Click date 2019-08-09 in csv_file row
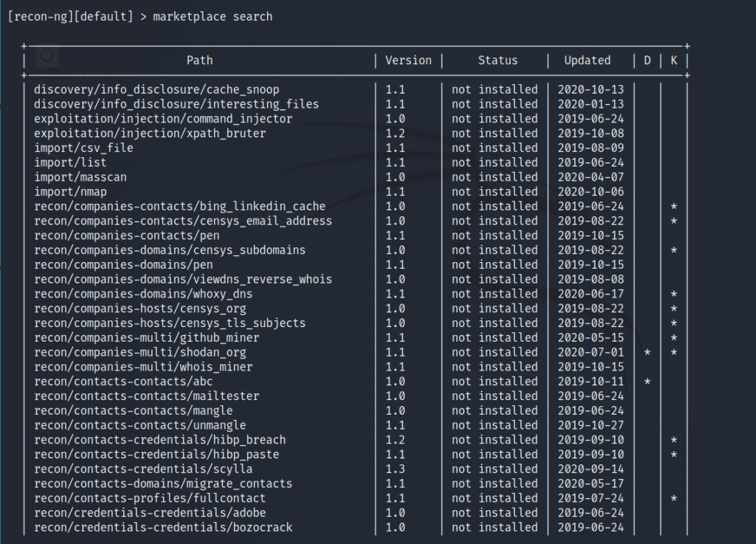This screenshot has height=544, width=756. [x=591, y=148]
